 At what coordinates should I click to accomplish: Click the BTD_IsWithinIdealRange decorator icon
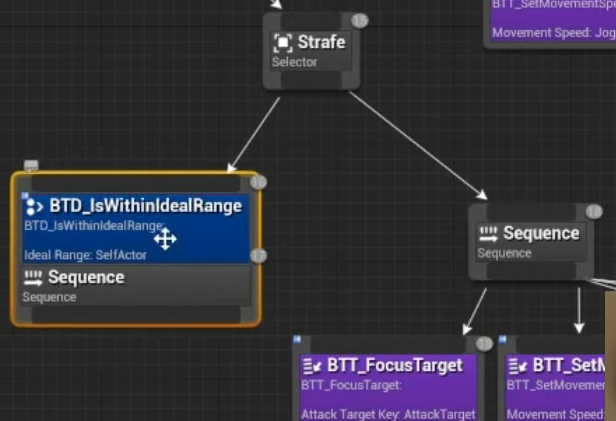click(34, 206)
